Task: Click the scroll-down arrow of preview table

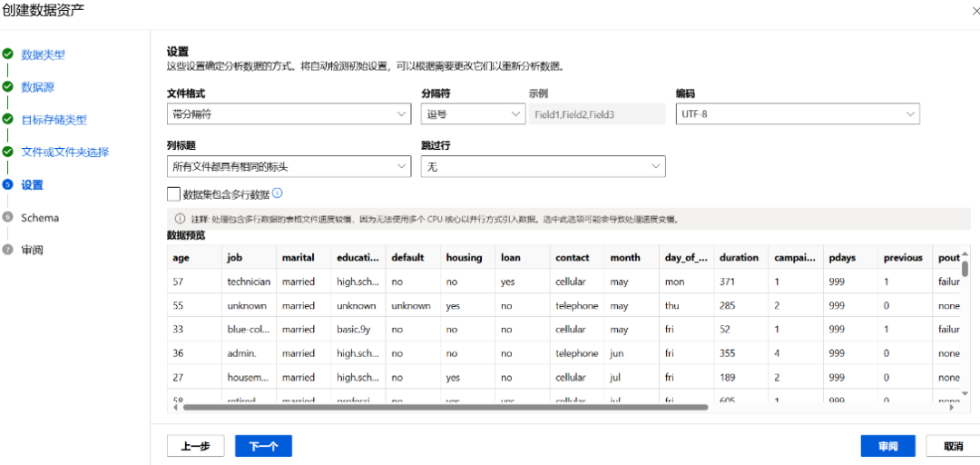Action: (965, 393)
